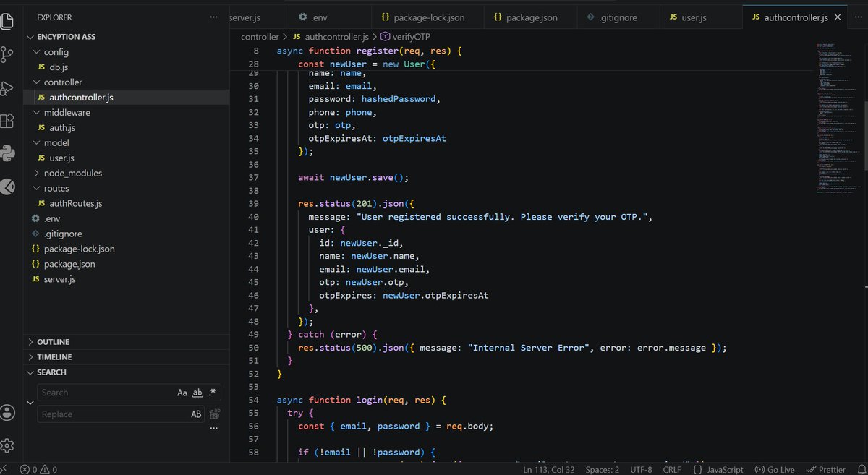Collapse the Replace field toggle chevron
The width and height of the screenshot is (868, 475).
(x=30, y=403)
